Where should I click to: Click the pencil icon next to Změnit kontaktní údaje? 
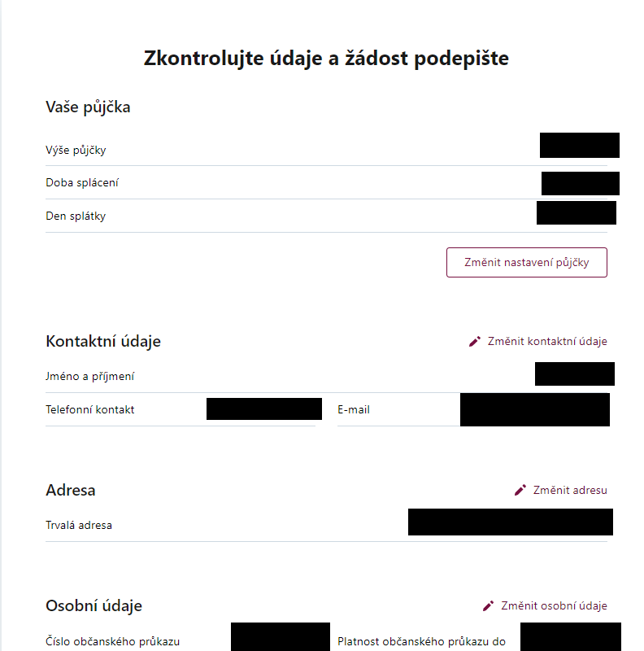point(474,341)
